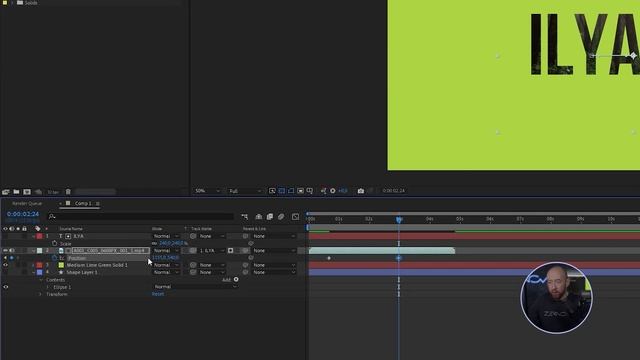This screenshot has width=640, height=360.
Task: Toggle constrain proportions link for Scale
Action: click(155, 243)
